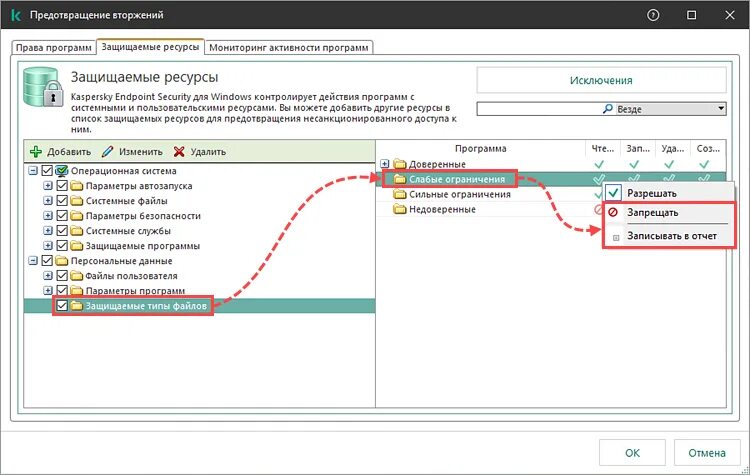Toggle the Защищаемые программы checkbox
This screenshot has width=750, height=475.
(62, 245)
